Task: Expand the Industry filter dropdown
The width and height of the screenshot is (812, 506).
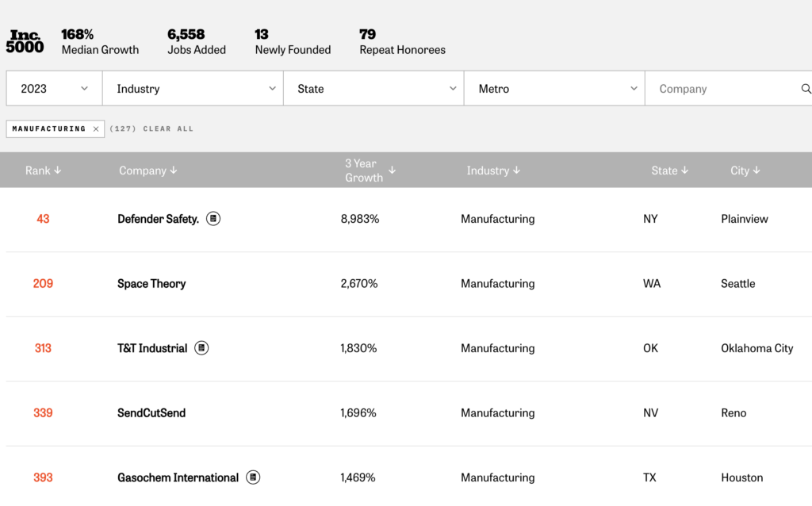Action: [193, 89]
